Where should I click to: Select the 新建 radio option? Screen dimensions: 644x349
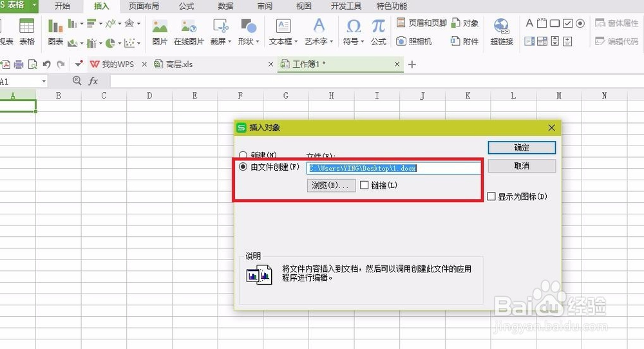(243, 155)
